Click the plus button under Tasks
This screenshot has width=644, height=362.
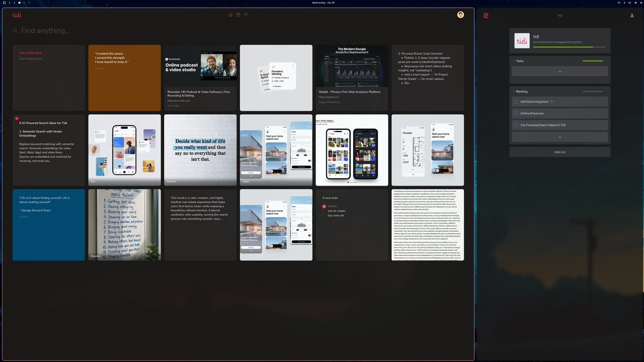[560, 71]
